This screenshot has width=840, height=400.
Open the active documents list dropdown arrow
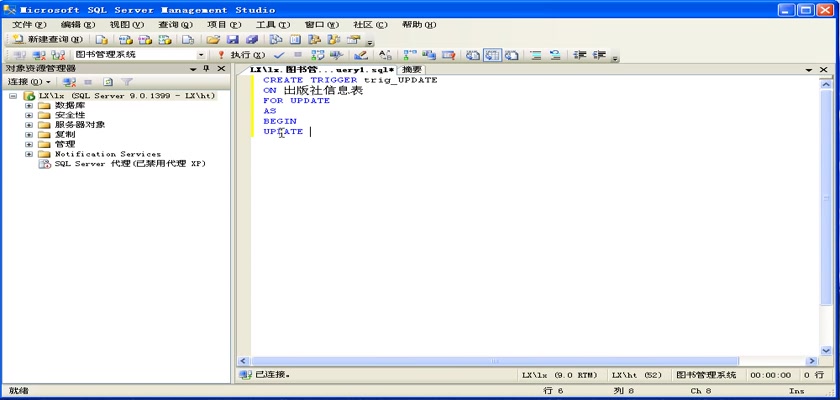[809, 70]
